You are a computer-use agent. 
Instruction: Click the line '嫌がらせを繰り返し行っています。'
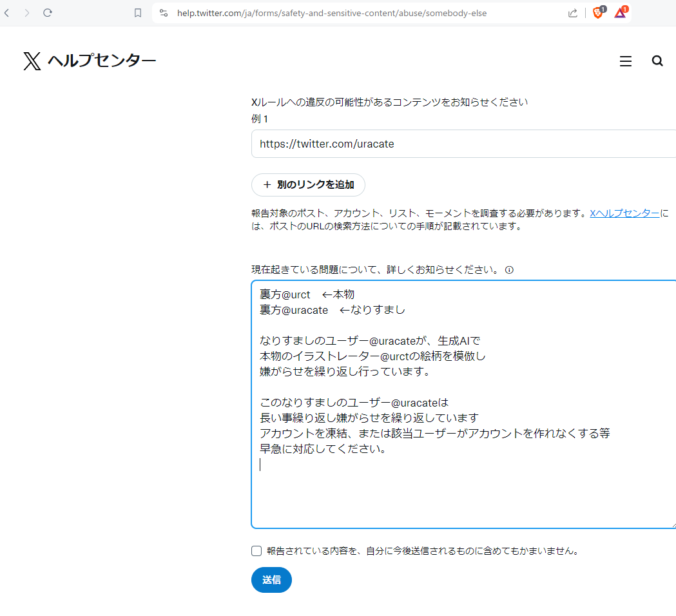pos(345,372)
